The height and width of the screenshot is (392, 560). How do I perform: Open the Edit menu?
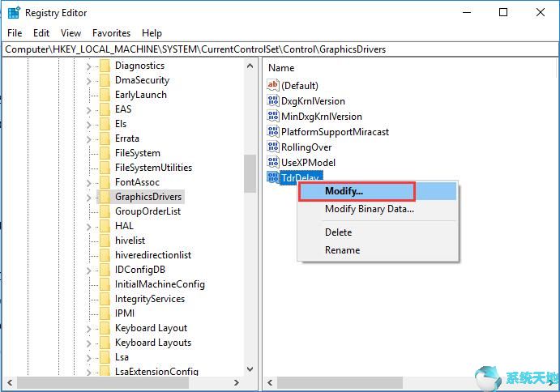(x=41, y=33)
